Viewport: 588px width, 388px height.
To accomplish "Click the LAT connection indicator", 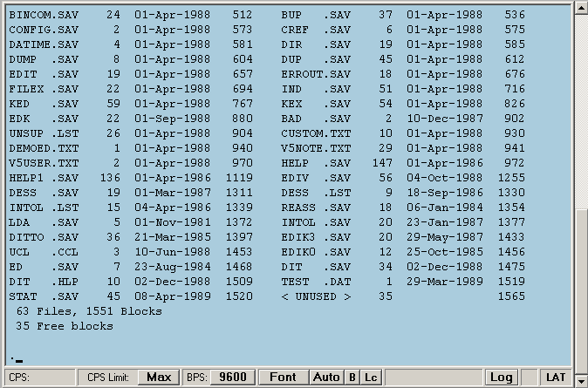I will (x=556, y=378).
